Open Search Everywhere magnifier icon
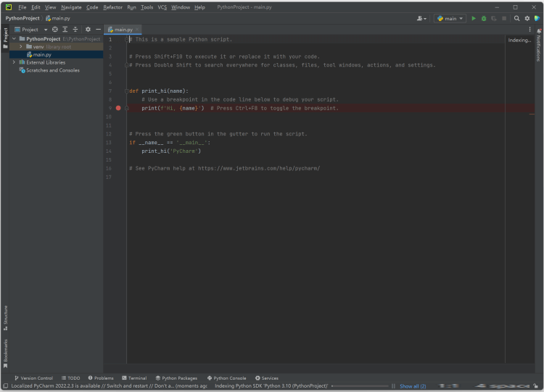The width and height of the screenshot is (544, 392). pos(516,18)
